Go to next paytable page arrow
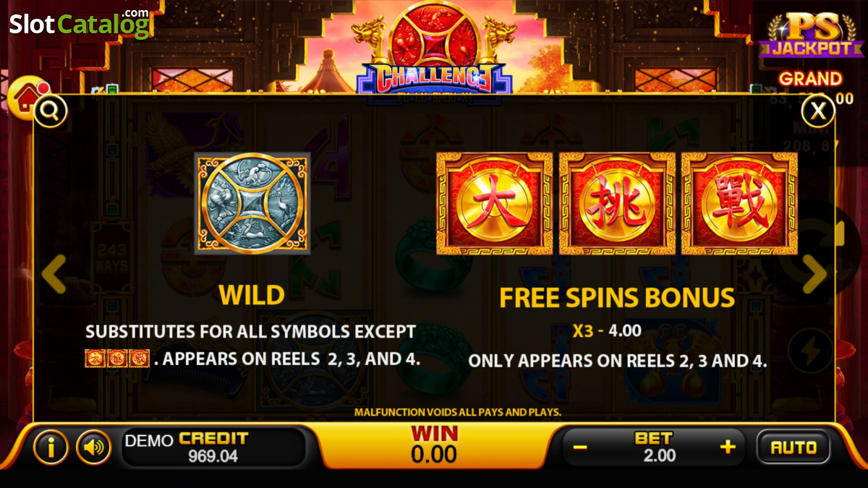Screen dimensions: 868x488 pos(814,273)
